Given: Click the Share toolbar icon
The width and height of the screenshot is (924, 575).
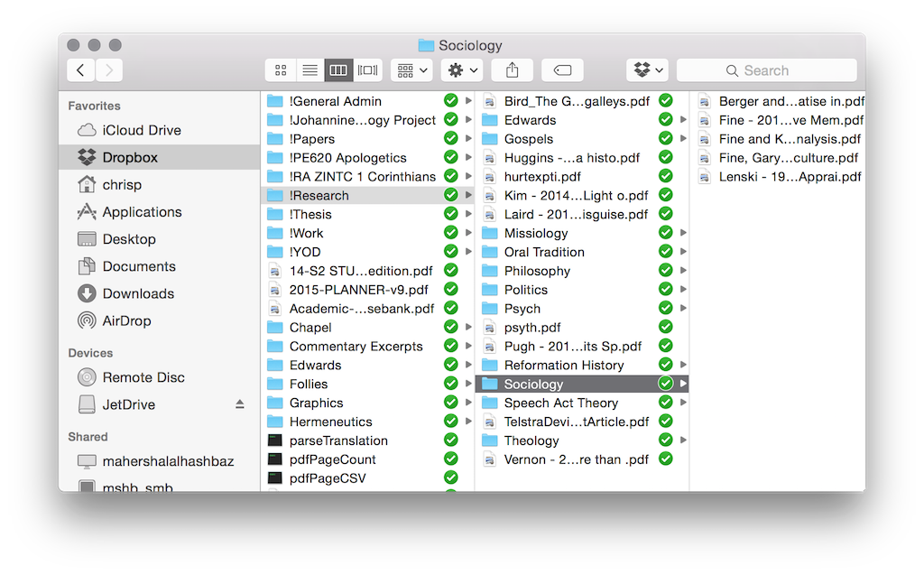Looking at the screenshot, I should 513,70.
